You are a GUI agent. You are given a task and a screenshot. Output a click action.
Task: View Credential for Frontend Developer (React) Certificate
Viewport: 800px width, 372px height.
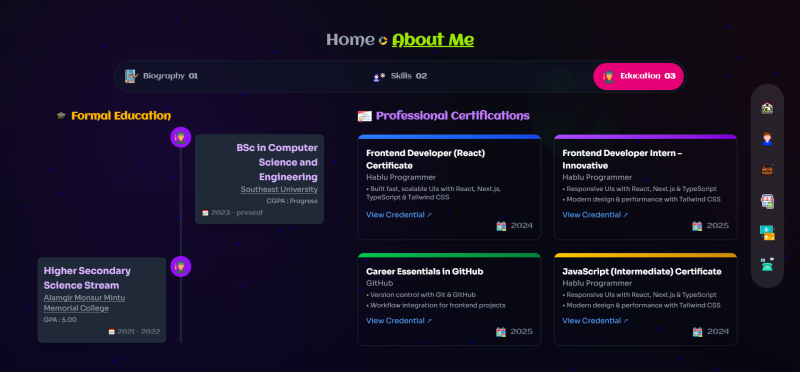click(398, 215)
